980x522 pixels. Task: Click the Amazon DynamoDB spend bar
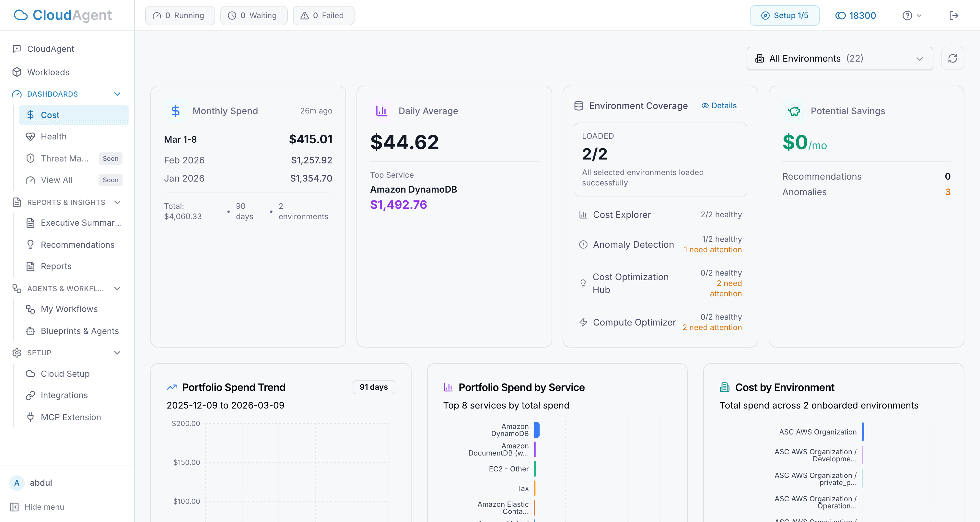536,430
